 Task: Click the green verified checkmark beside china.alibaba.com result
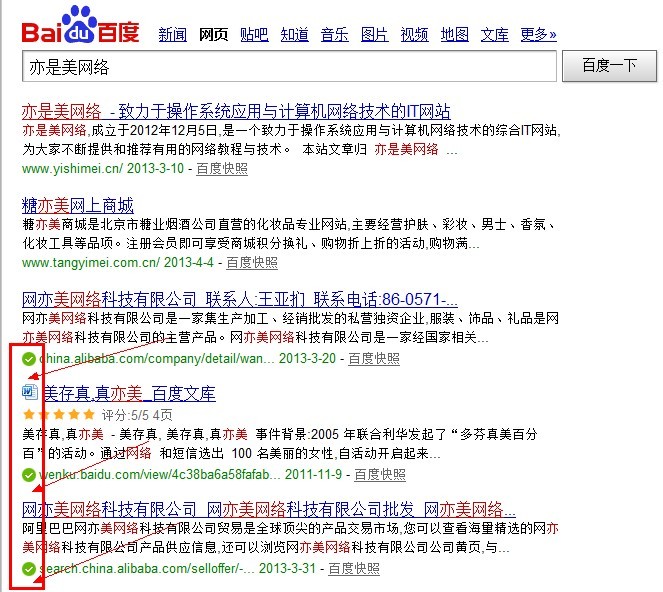pyautogui.click(x=29, y=359)
